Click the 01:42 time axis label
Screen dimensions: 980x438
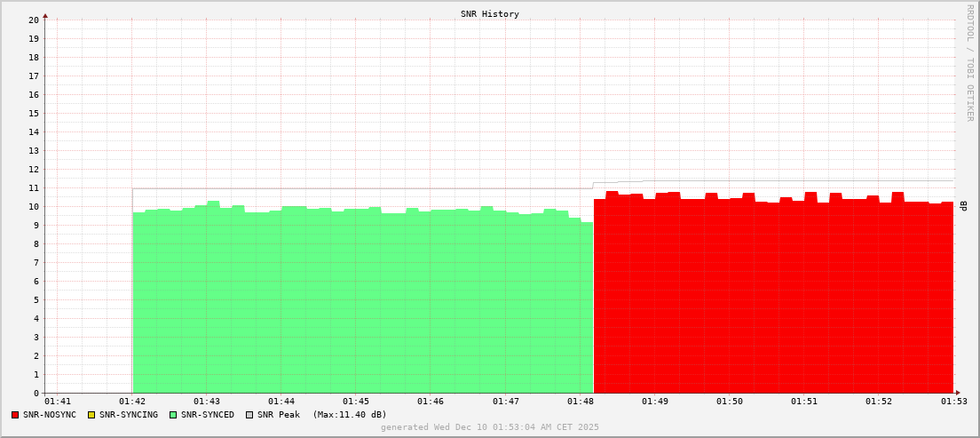tap(132, 402)
